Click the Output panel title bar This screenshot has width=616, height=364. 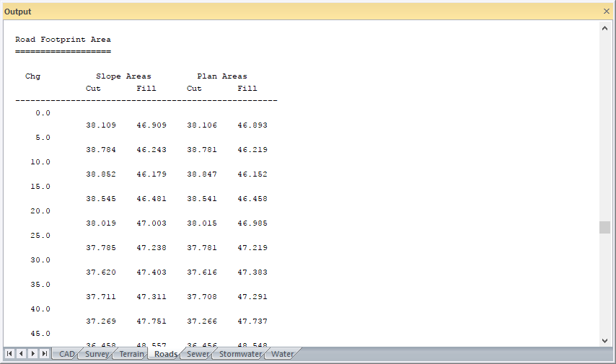(289, 12)
